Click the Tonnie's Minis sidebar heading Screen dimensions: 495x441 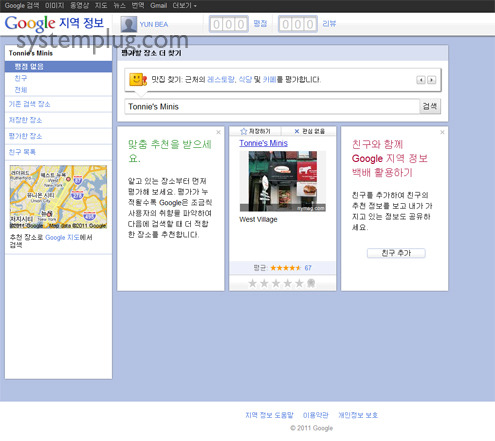tap(31, 53)
